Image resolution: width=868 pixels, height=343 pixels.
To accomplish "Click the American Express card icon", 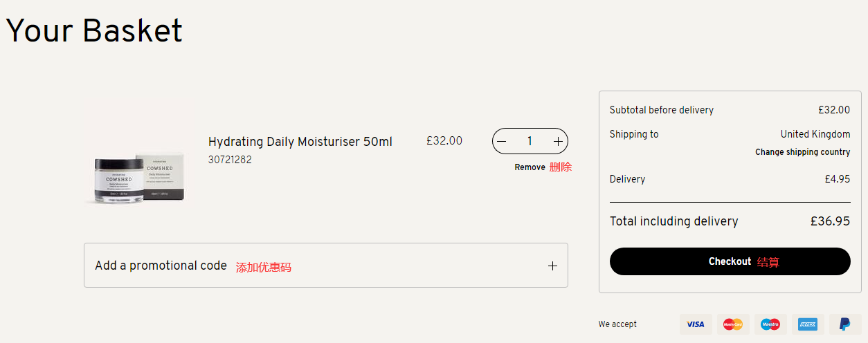I will [x=808, y=324].
